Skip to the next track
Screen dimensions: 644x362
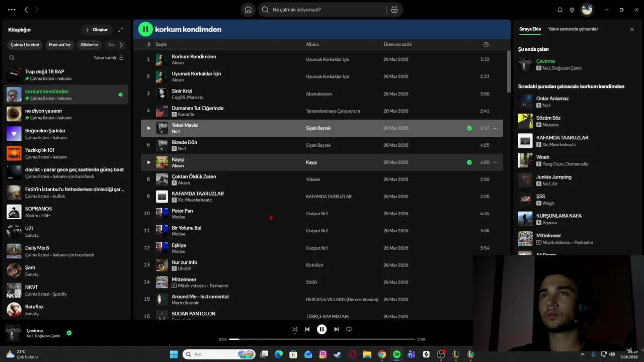click(337, 329)
